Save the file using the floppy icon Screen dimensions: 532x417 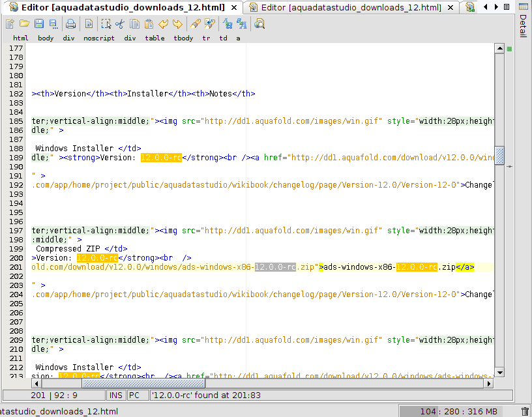point(39,23)
